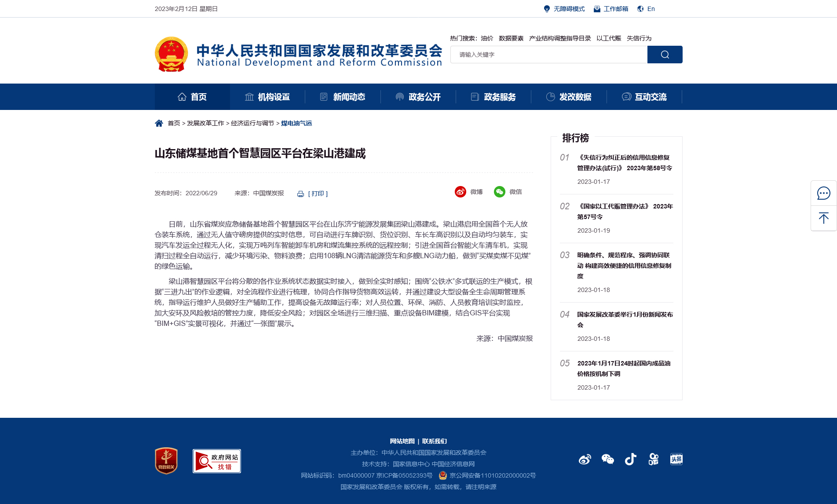
Task: Click the police badge icon near 京公网安备
Action: pos(442,475)
